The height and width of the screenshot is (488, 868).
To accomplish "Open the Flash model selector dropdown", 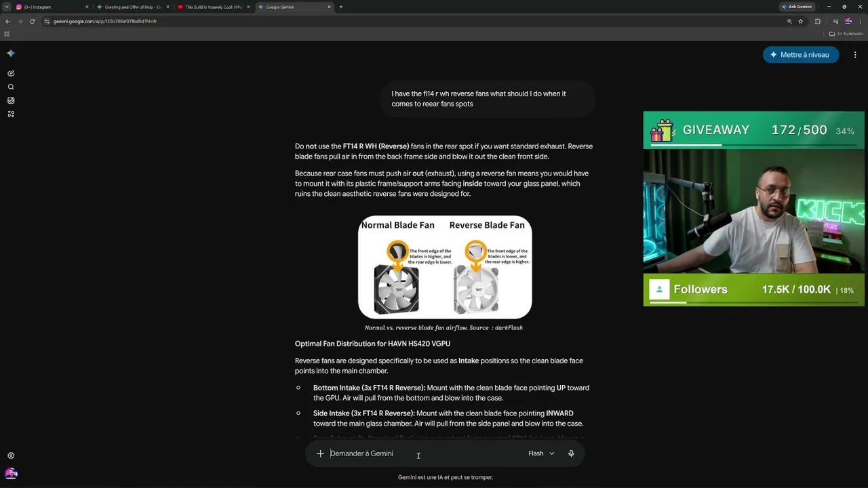I will [541, 453].
